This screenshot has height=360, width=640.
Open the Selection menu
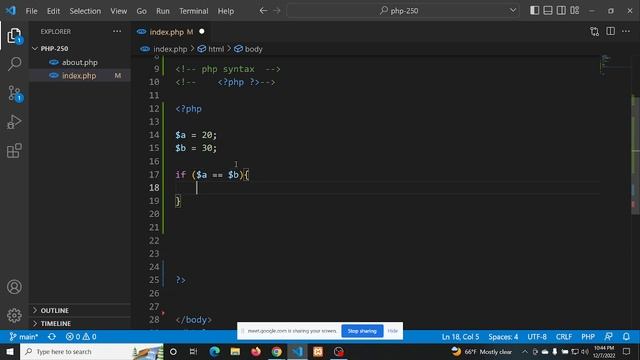pos(85,11)
